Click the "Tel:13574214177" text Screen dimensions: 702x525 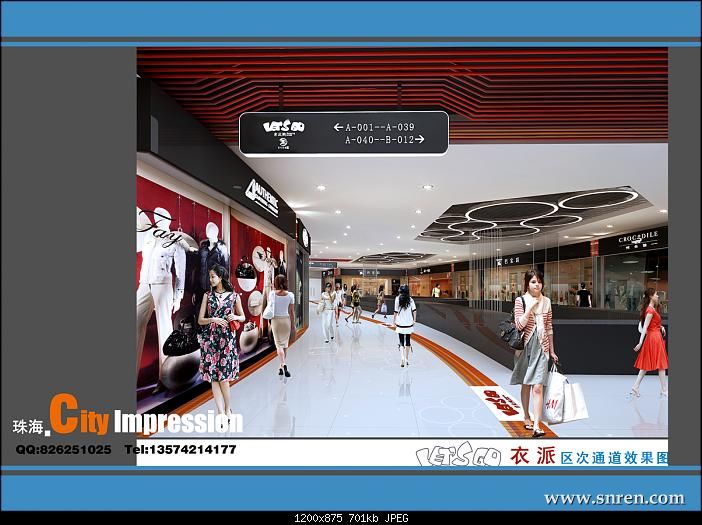[180, 449]
